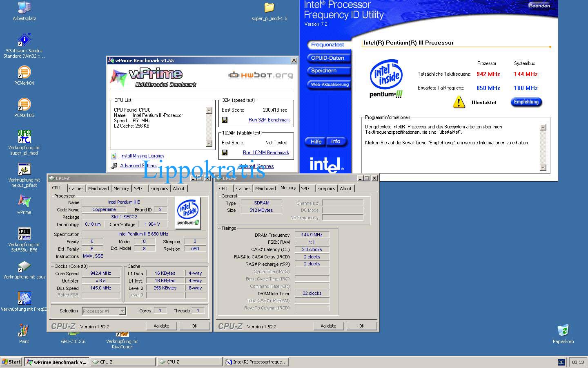Screen dimensions: 588x368
Task: Open the super_pi_mod-1.5 folder
Action: click(x=269, y=8)
